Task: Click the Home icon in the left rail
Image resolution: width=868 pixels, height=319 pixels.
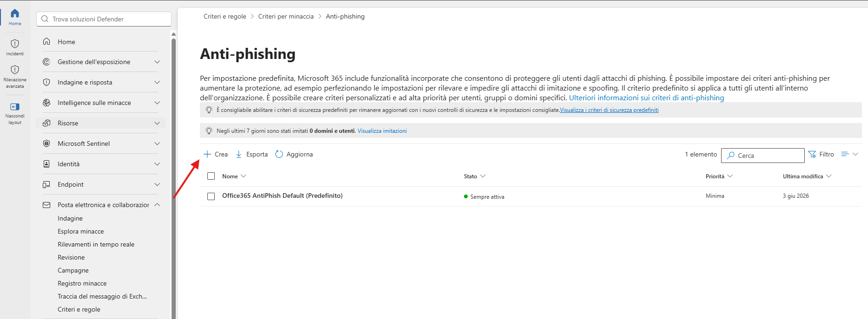Action: (x=15, y=13)
